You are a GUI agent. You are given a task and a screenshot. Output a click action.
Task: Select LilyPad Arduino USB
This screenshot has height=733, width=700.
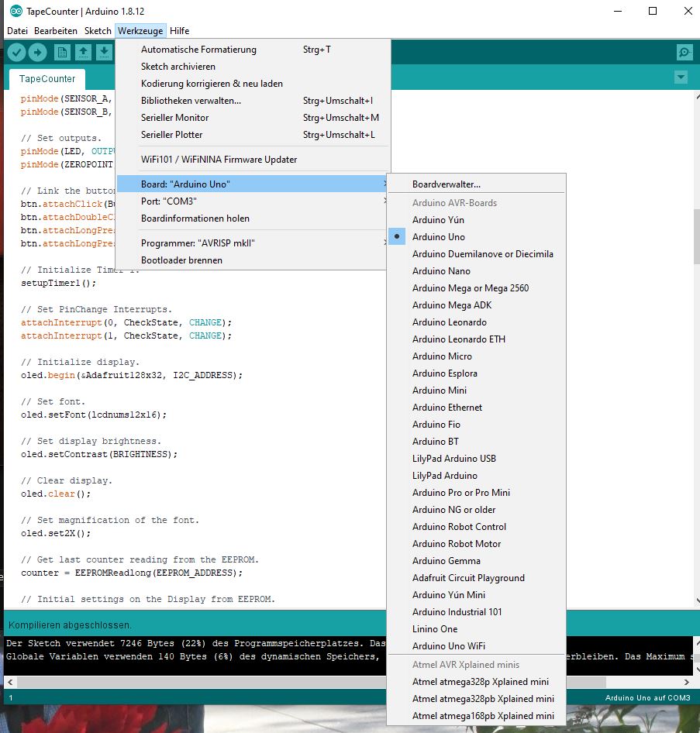(x=477, y=459)
